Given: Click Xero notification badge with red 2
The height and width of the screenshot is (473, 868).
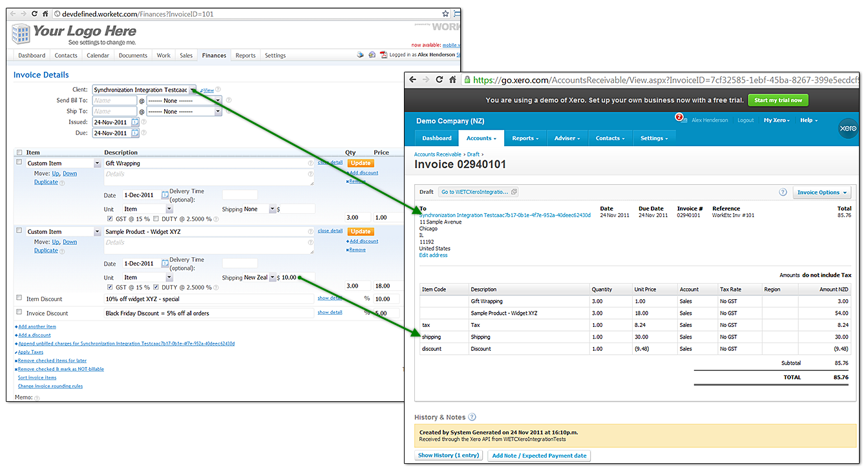Looking at the screenshot, I should point(679,118).
